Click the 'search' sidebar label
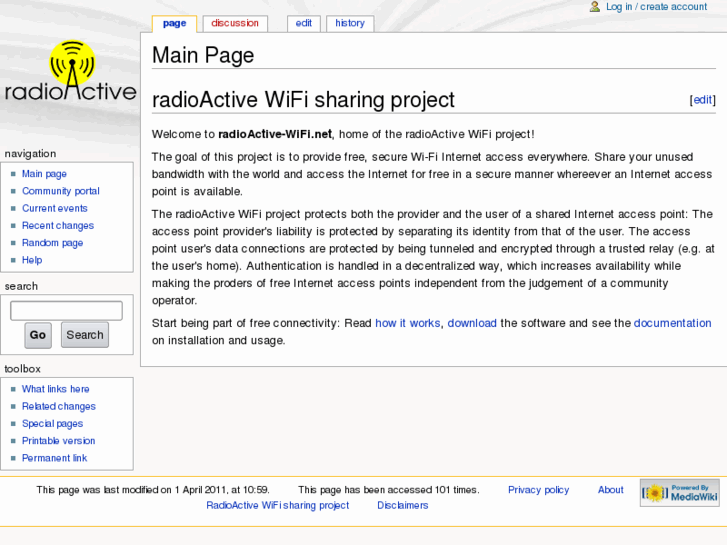This screenshot has height=545, width=727. point(21,286)
